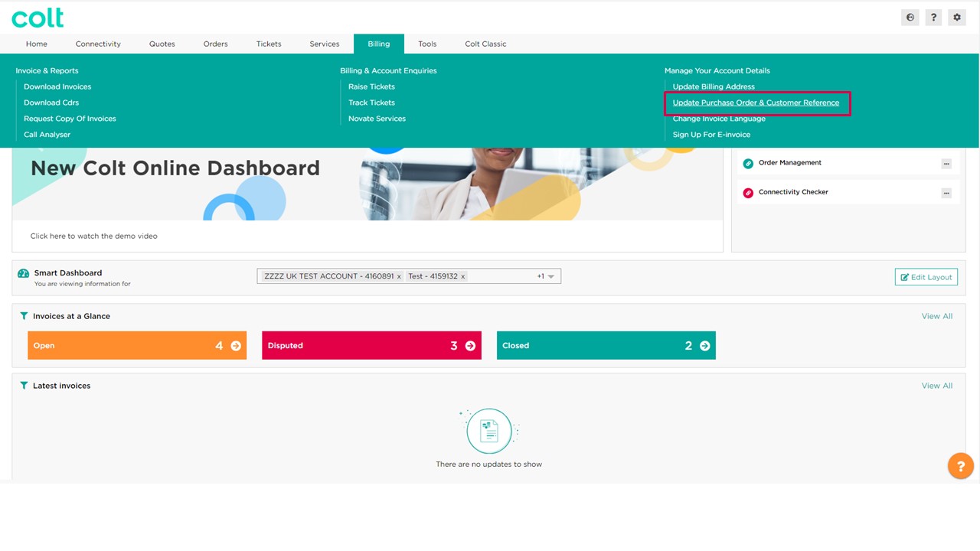Open help via the question mark icon
The height and width of the screenshot is (551, 980).
point(933,16)
